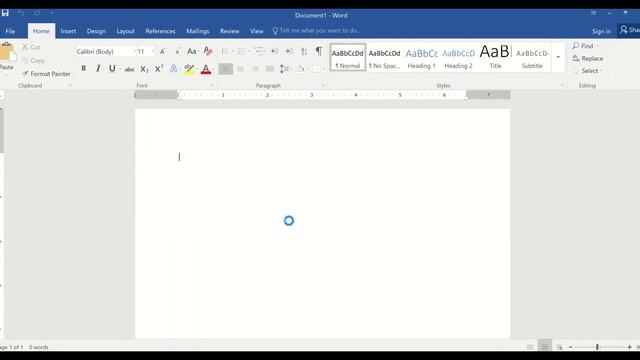Click the Tell me what you want box

coord(317,31)
